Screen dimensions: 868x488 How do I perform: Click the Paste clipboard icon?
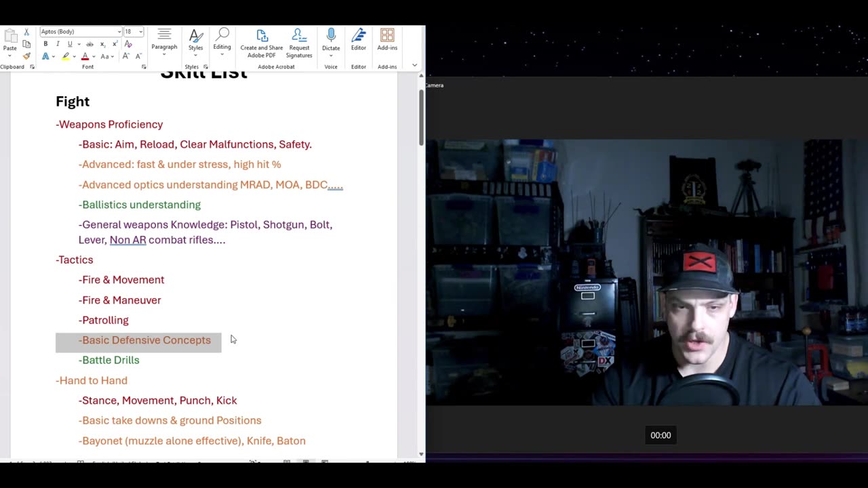(x=9, y=36)
